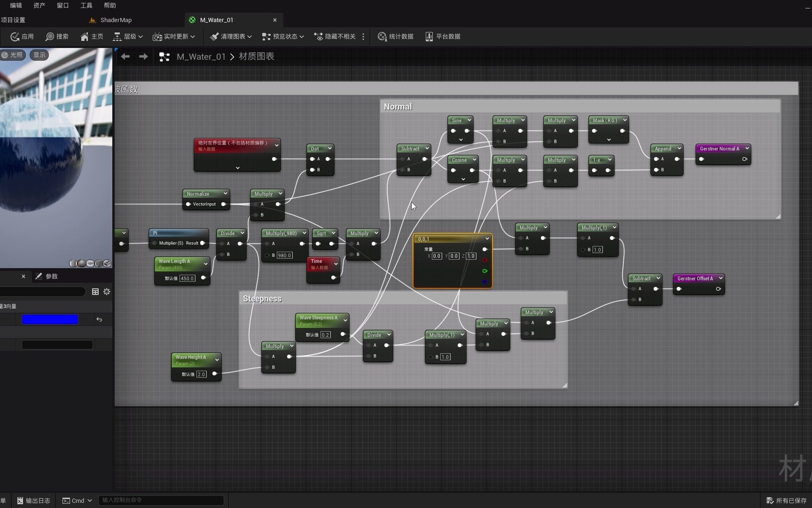This screenshot has width=812, height=508.
Task: Toggle the 光照 lighting mode button in the viewport
Action: click(13, 55)
